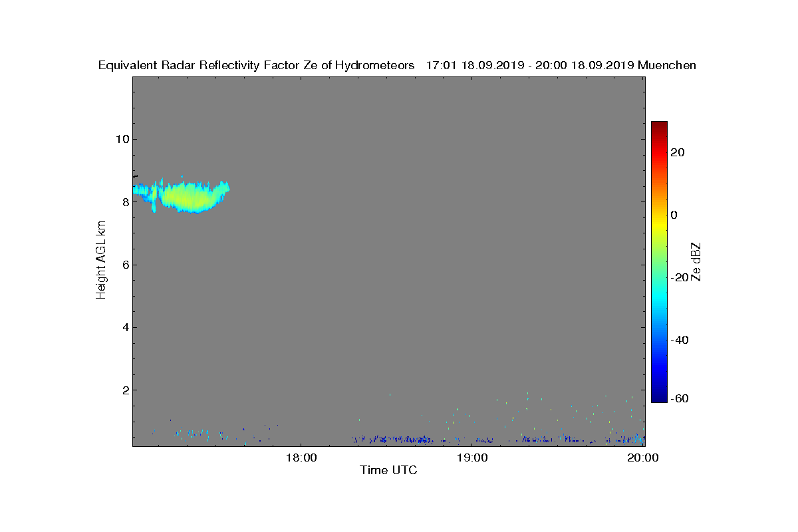The height and width of the screenshot is (532, 798).
Task: Click the colorbar tick label -60
Action: [680, 398]
